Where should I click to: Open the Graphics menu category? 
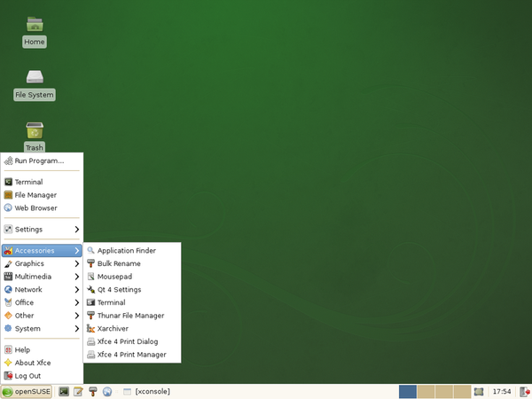(42, 263)
